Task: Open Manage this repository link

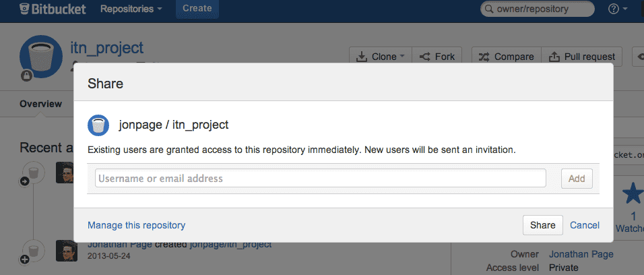Action: (136, 225)
